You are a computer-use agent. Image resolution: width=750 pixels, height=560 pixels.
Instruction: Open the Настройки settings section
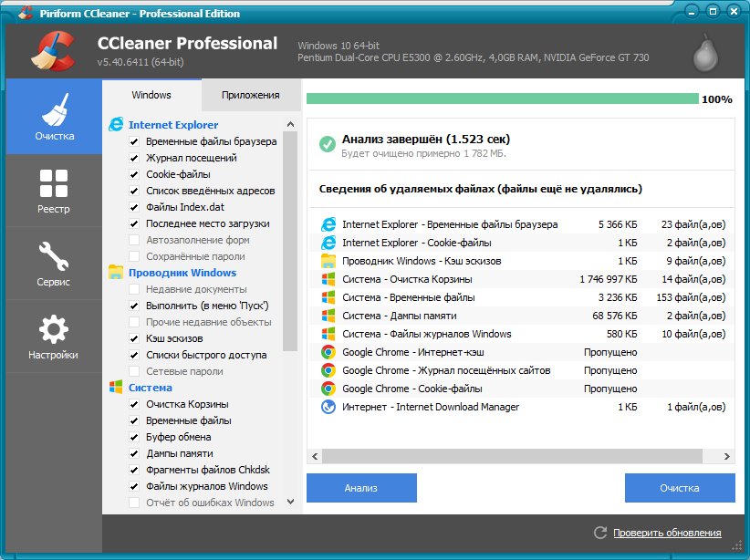tap(54, 337)
